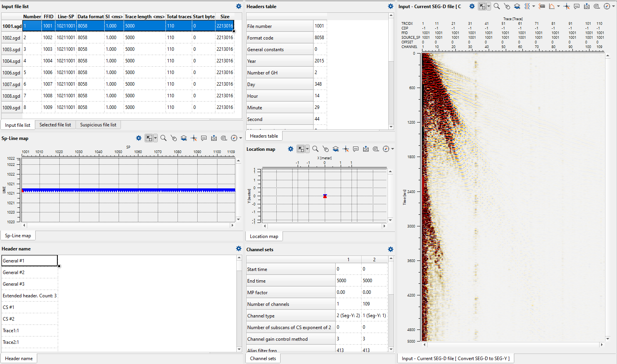The width and height of the screenshot is (617, 364).
Task: Select layers icon in Sp-Line map toolbar
Action: [x=184, y=138]
